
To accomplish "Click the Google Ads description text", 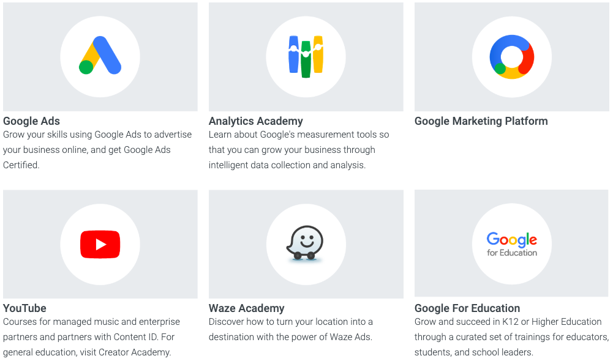I will point(97,150).
